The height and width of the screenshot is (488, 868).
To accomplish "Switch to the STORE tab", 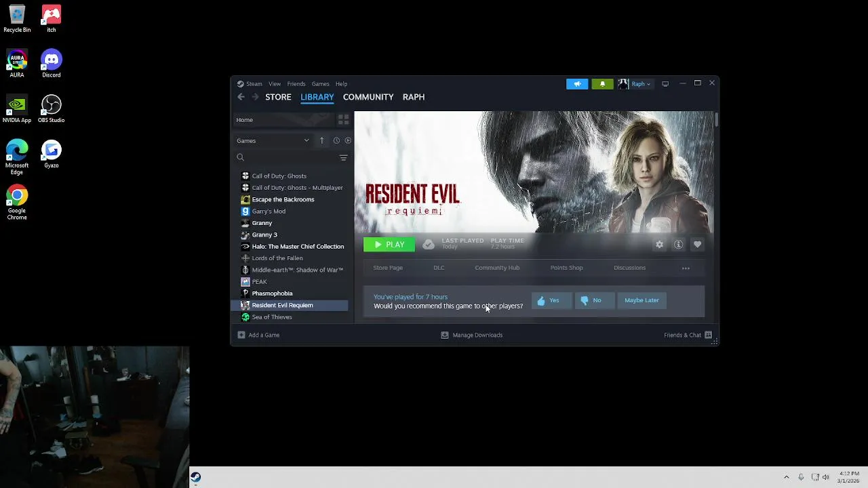I will tap(278, 97).
